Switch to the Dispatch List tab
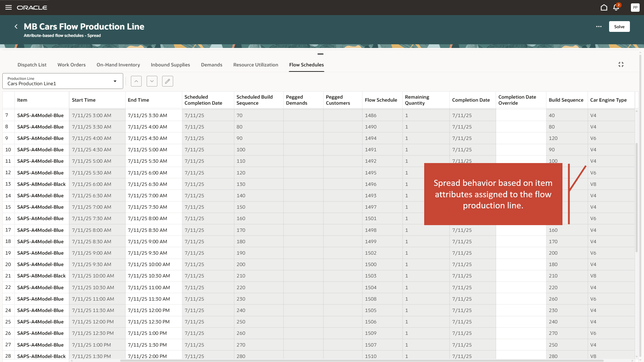Image resolution: width=644 pixels, height=362 pixels. [32, 65]
